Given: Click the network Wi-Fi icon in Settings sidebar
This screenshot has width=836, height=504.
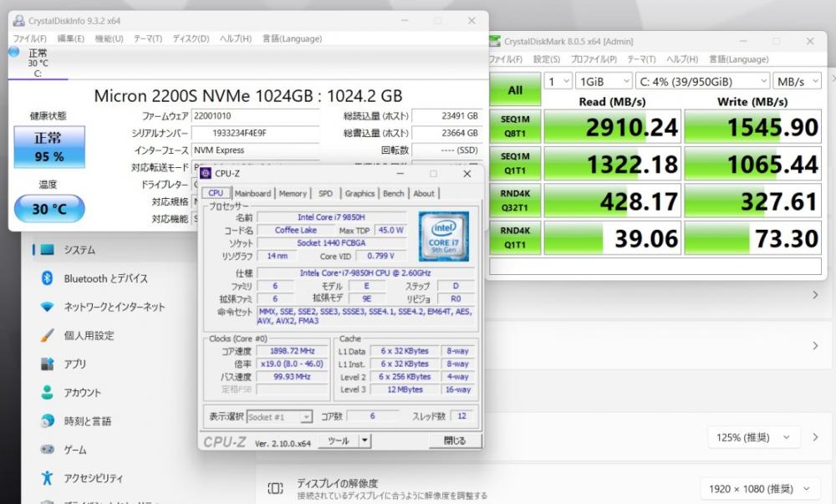Looking at the screenshot, I should pos(47,307).
